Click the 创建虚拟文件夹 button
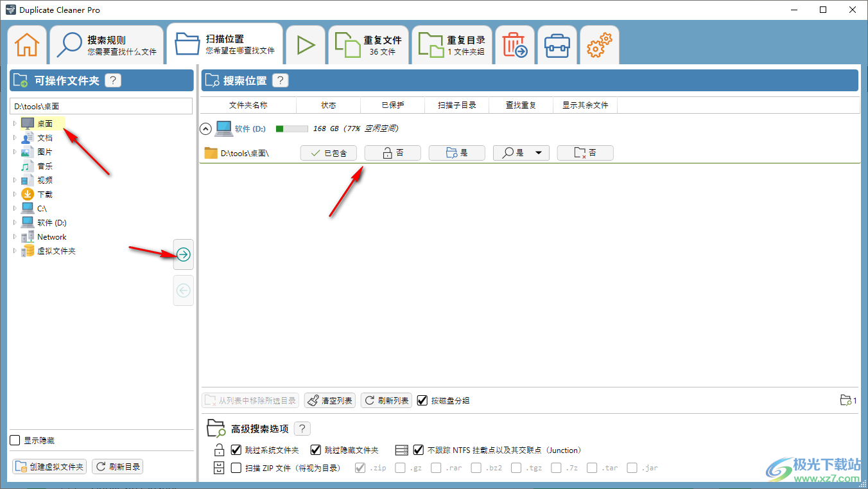The width and height of the screenshot is (868, 489). click(x=50, y=467)
